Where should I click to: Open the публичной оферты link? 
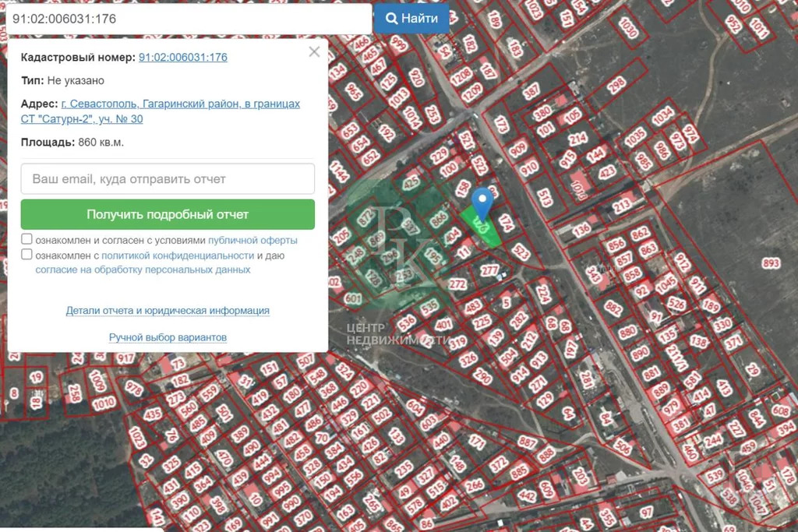click(252, 240)
